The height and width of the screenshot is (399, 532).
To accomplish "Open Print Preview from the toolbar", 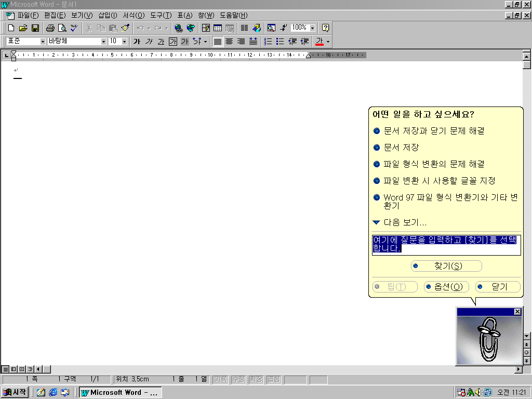I will click(62, 28).
